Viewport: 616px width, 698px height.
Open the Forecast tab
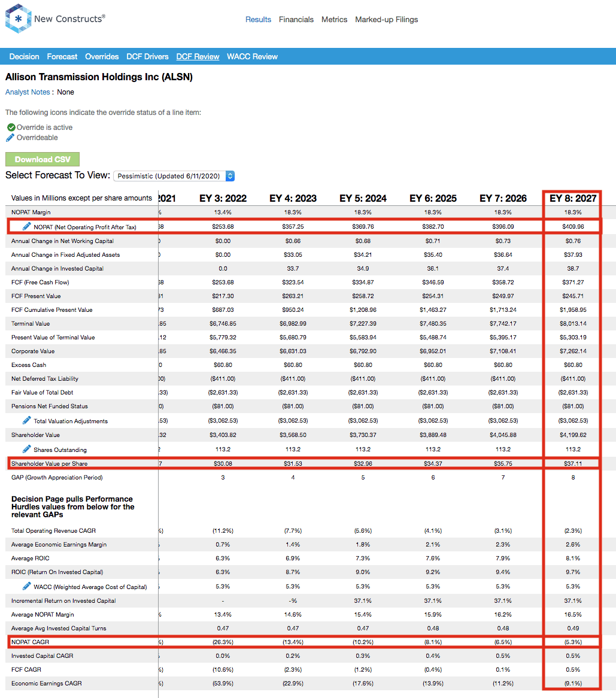(62, 56)
